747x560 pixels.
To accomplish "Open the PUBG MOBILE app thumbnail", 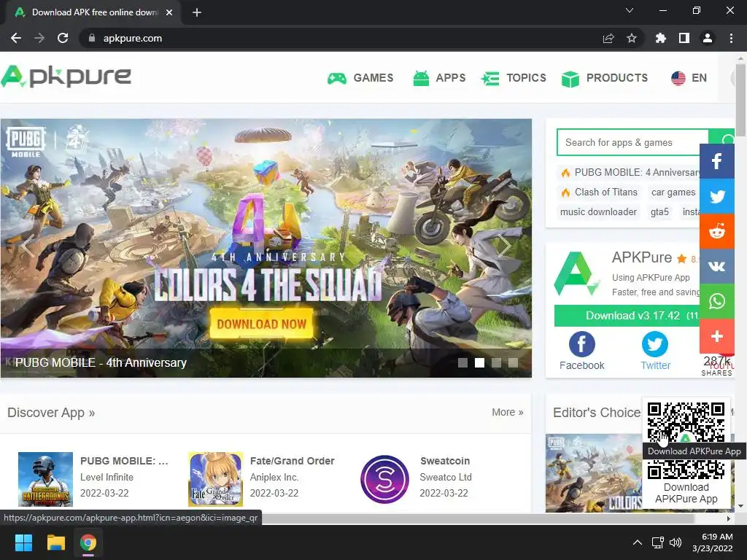I will 45,479.
